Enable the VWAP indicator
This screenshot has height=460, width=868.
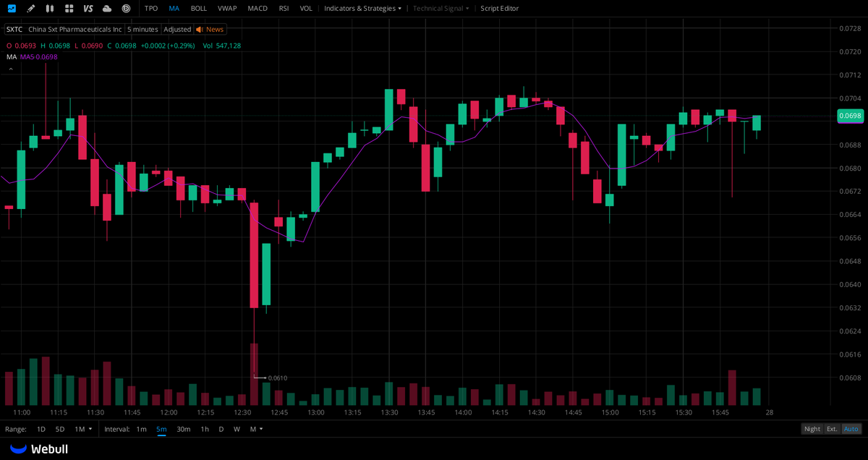point(227,9)
